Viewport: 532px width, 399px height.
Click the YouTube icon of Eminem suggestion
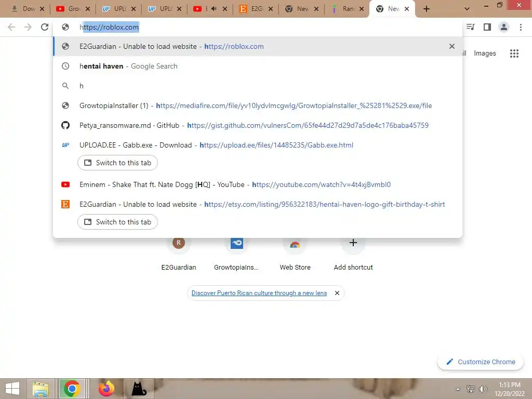(65, 184)
